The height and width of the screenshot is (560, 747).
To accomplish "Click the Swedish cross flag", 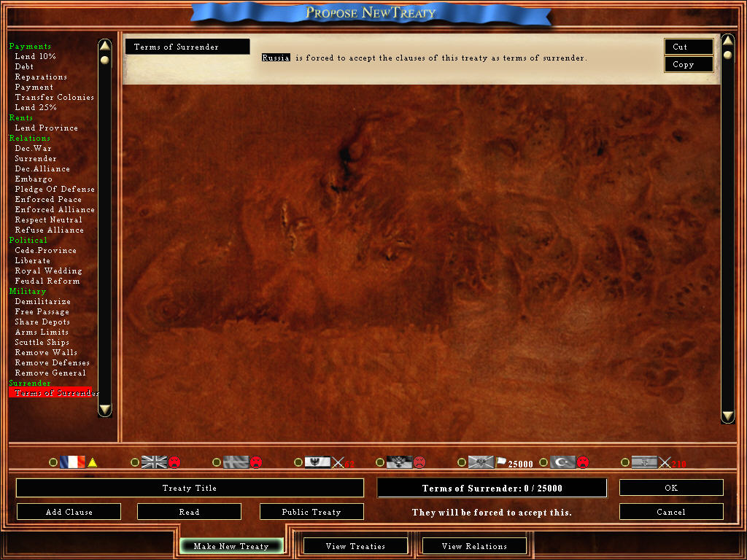I will [236, 462].
